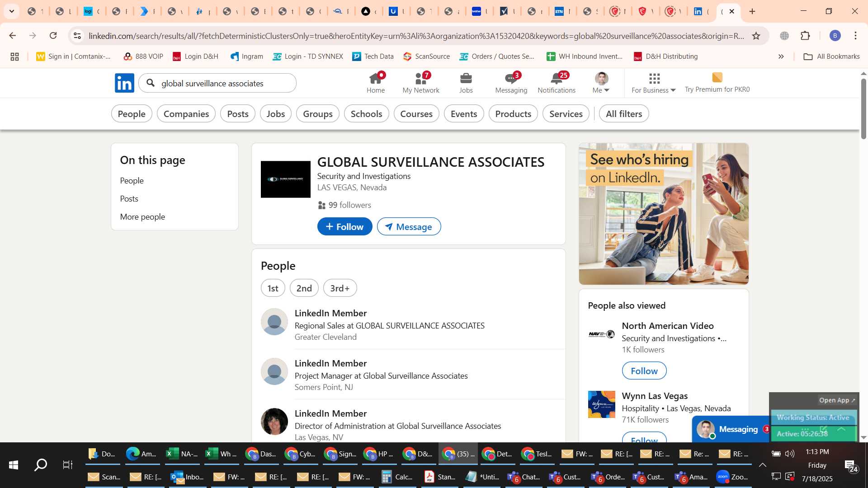
Task: Select the Courses filter
Action: pyautogui.click(x=416, y=114)
